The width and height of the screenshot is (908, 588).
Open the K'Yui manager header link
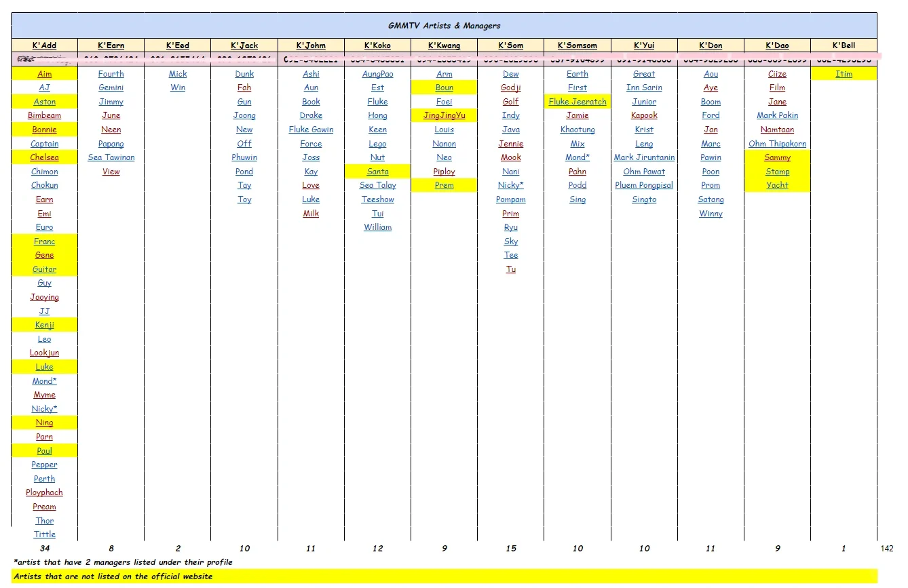point(644,45)
